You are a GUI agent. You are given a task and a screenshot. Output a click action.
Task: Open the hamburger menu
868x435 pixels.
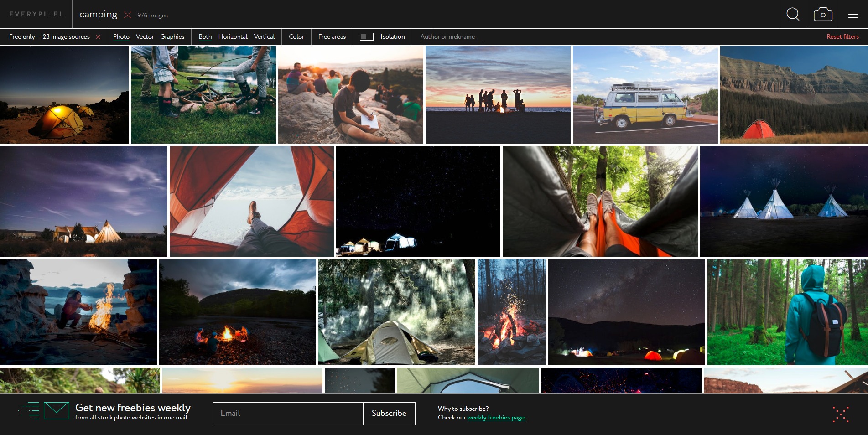click(x=852, y=14)
